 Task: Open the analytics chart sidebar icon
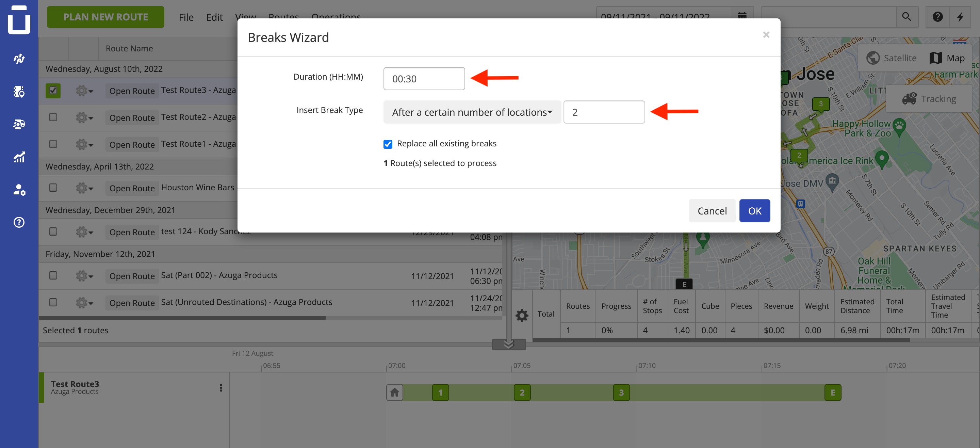click(19, 157)
